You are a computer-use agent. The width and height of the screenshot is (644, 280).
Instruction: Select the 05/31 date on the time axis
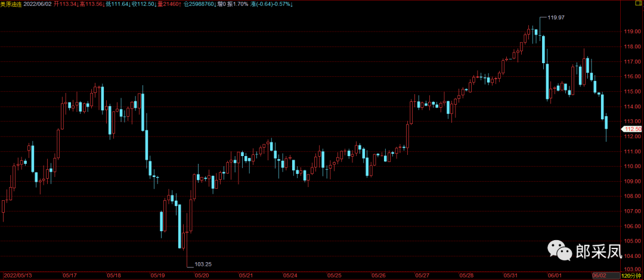coord(512,276)
